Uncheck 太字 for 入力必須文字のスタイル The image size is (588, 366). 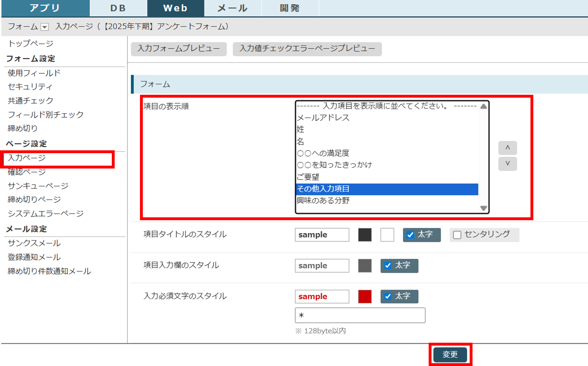click(388, 296)
